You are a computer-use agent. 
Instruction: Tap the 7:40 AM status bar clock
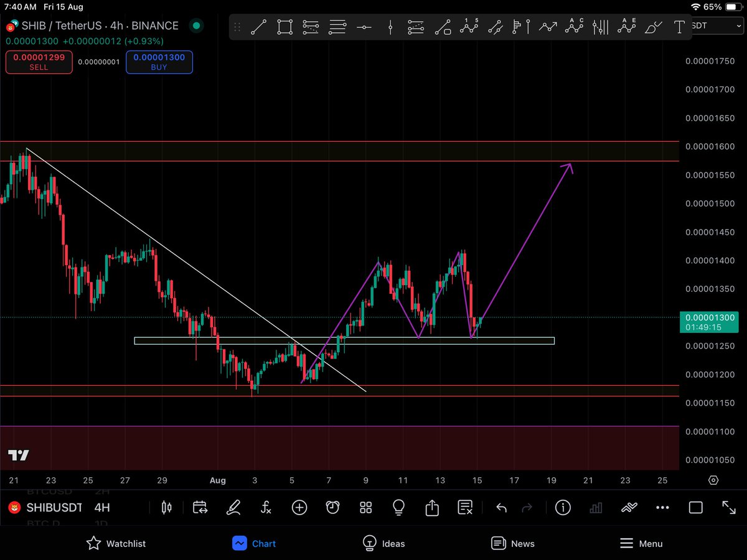click(21, 7)
